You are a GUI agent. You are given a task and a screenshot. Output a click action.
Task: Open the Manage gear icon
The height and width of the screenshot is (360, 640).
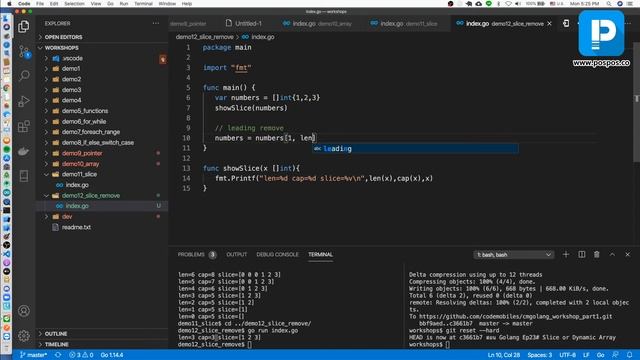24,336
